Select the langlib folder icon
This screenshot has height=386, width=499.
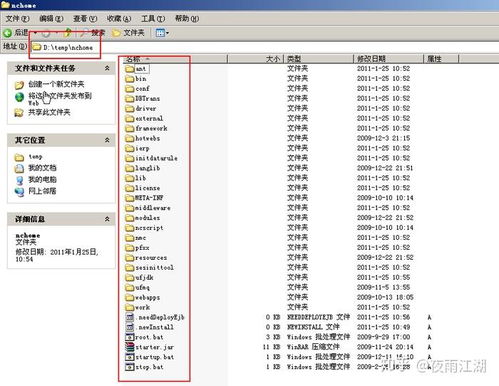pos(130,168)
